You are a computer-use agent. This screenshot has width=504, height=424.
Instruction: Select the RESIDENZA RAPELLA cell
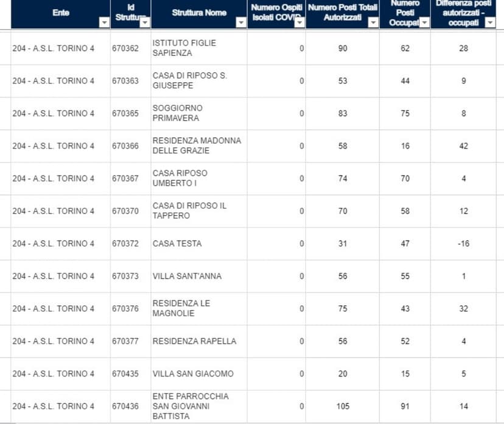pyautogui.click(x=194, y=341)
